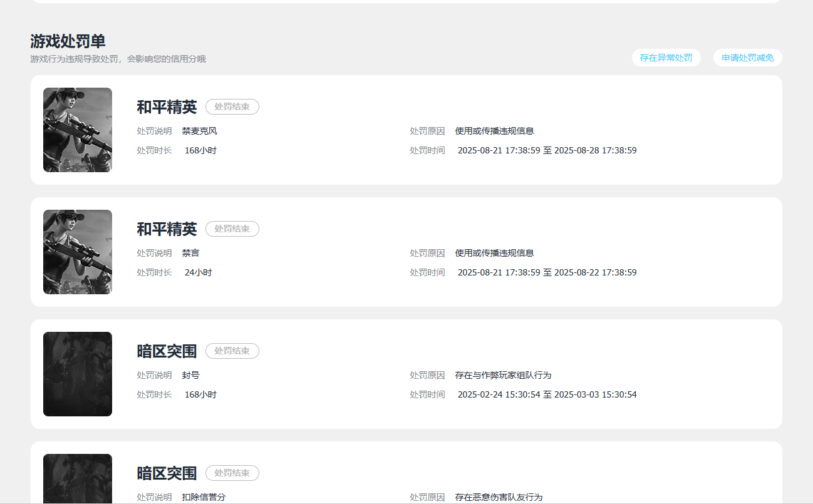Select the 扣除信誉分 punishment description
This screenshot has width=813, height=504.
(x=204, y=497)
